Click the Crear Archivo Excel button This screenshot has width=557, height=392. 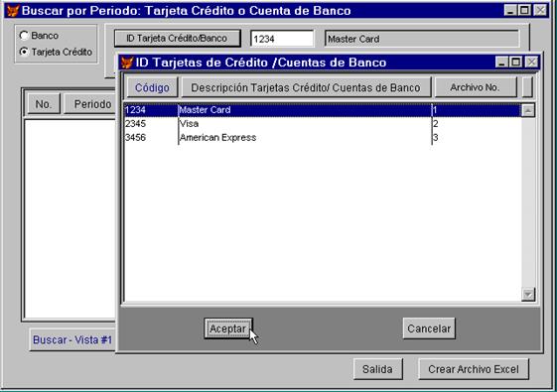[x=474, y=369]
